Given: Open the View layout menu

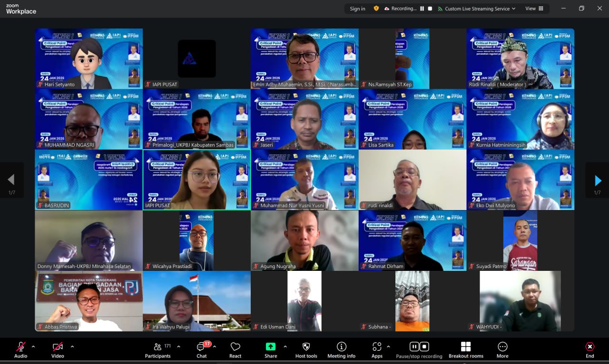Looking at the screenshot, I should 534,9.
